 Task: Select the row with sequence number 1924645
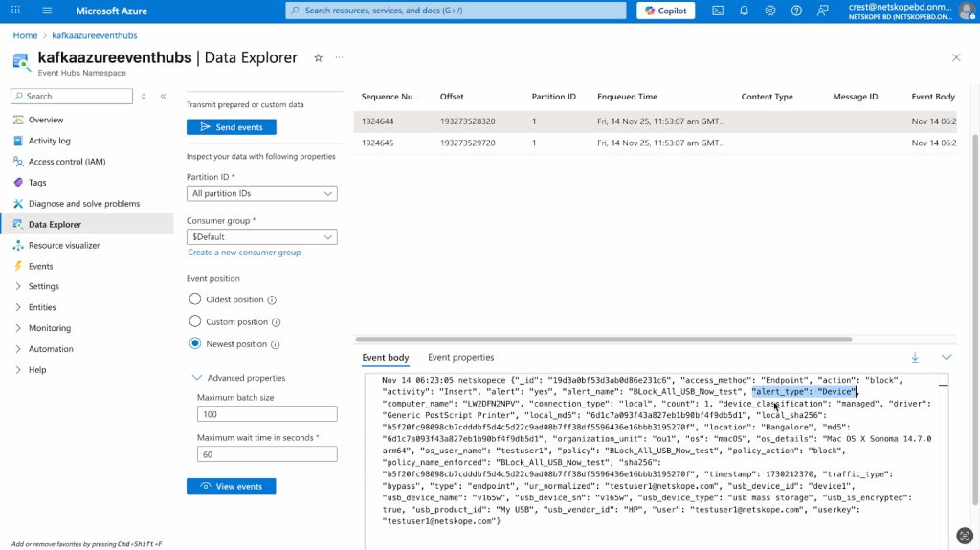655,143
